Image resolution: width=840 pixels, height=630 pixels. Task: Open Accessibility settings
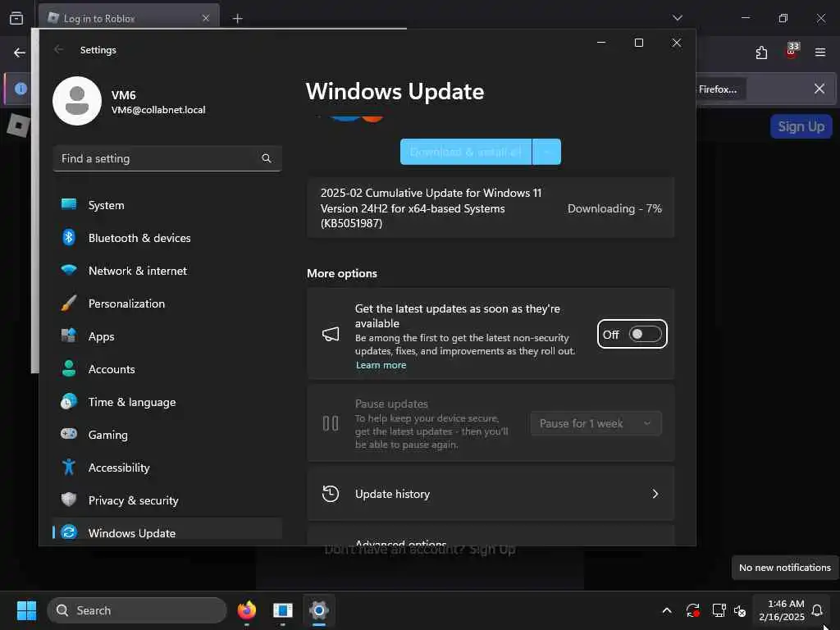point(167,468)
